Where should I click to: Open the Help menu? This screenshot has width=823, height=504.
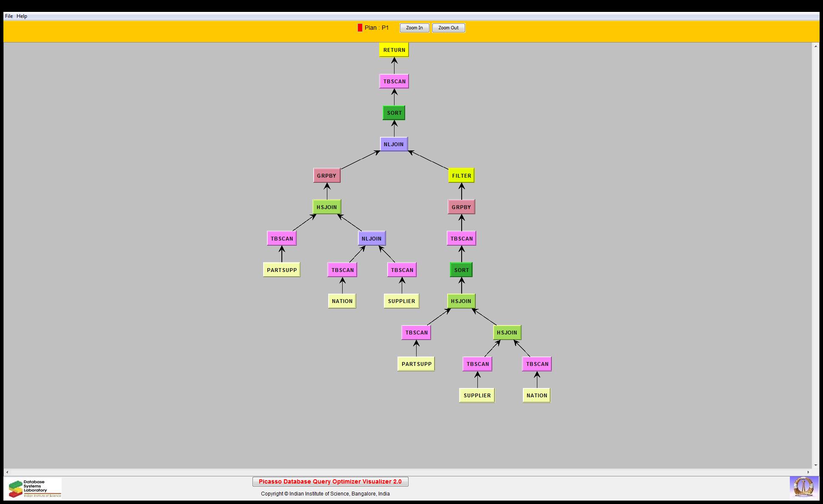click(22, 16)
